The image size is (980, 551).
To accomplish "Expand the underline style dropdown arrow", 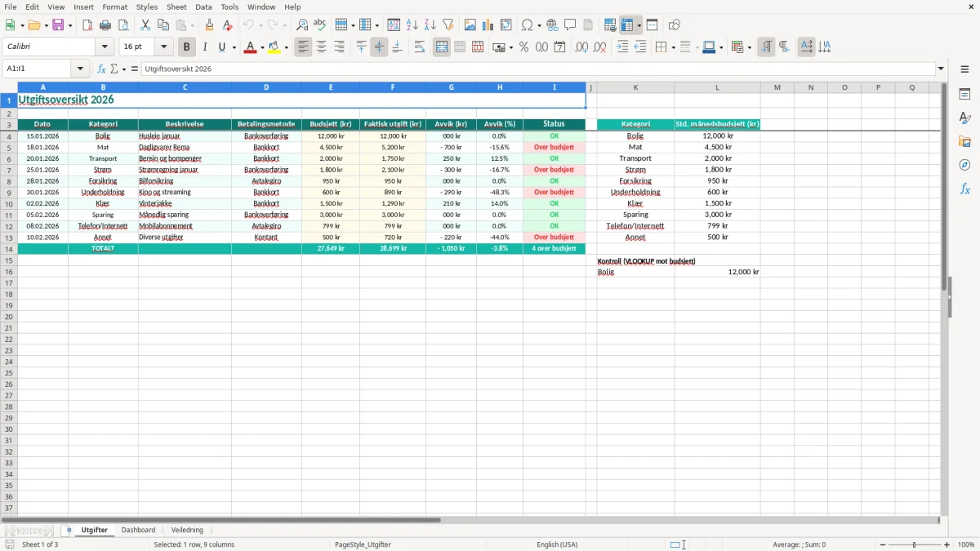I will point(234,47).
